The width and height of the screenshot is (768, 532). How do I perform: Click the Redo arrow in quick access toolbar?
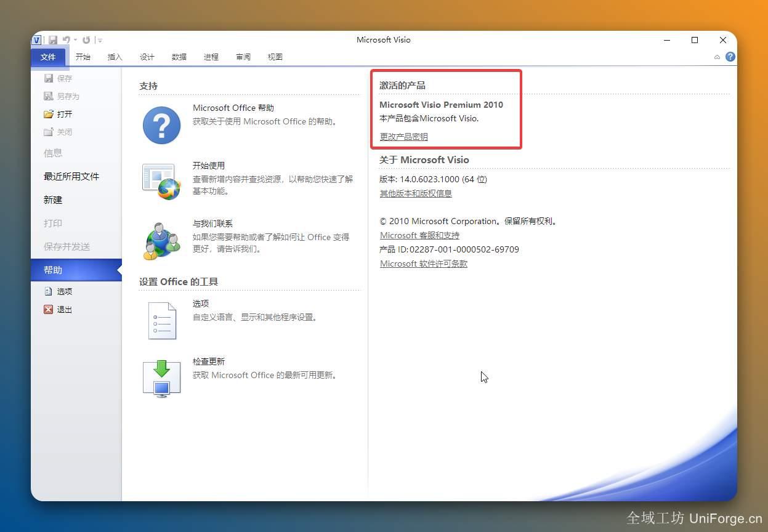click(x=86, y=40)
